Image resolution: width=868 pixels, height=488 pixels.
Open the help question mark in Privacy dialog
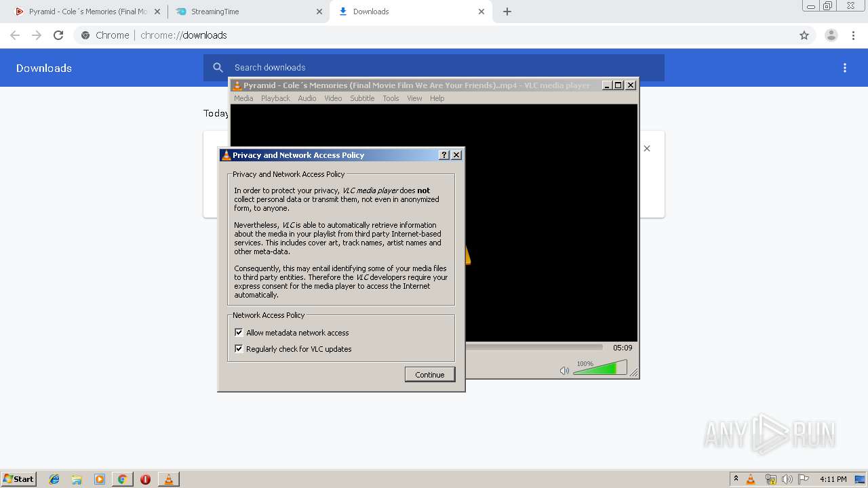(x=444, y=155)
